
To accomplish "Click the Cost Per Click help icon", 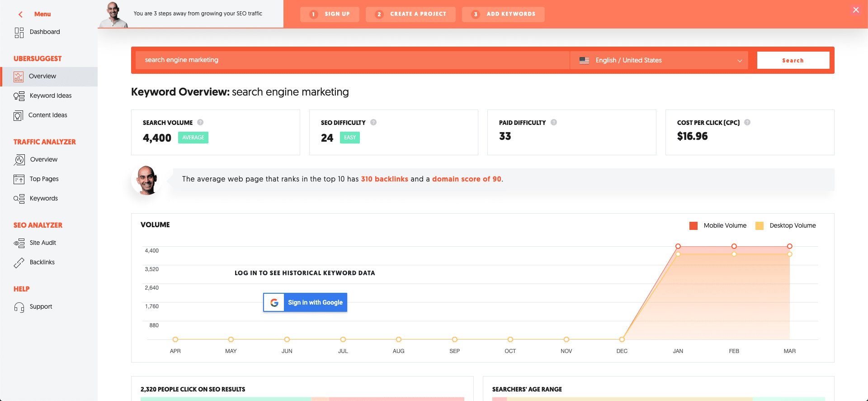I will click(x=747, y=122).
